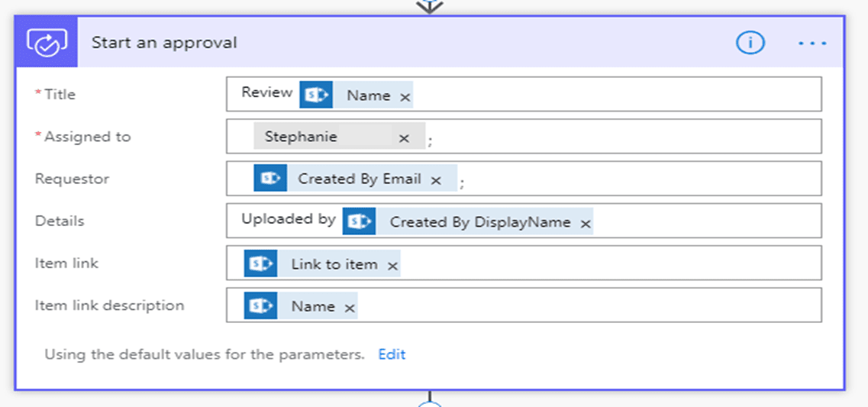
Task: Remove the Link to item token
Action: point(392,266)
